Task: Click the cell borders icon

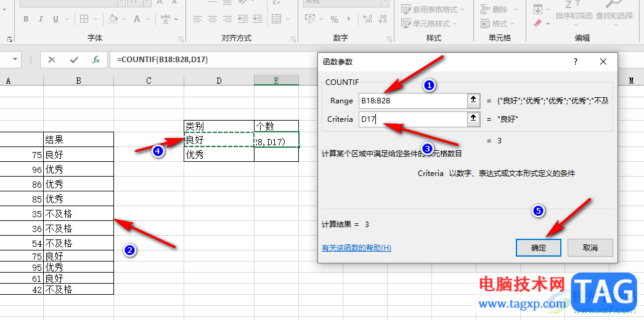Action: click(x=84, y=19)
